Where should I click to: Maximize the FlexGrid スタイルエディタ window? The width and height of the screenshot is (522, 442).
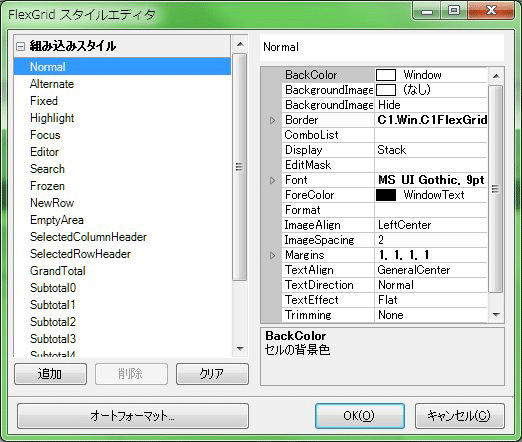(x=454, y=11)
